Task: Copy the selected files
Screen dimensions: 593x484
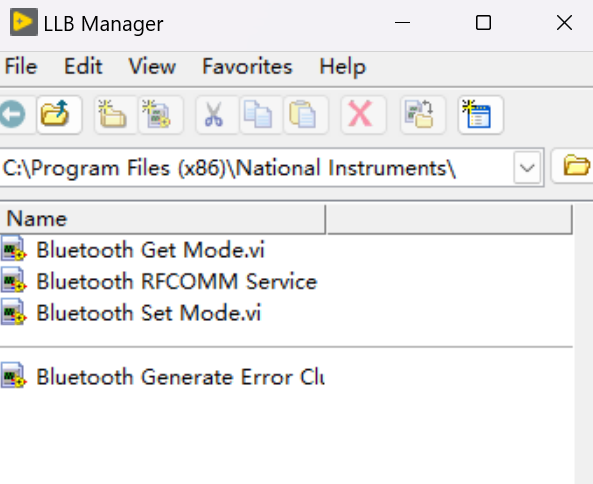Action: [x=261, y=115]
